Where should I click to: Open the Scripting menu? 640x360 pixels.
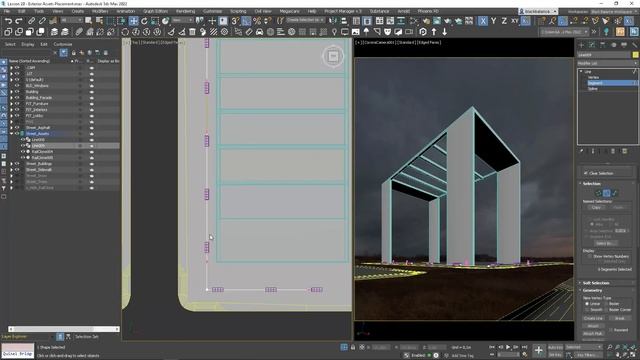coord(238,11)
